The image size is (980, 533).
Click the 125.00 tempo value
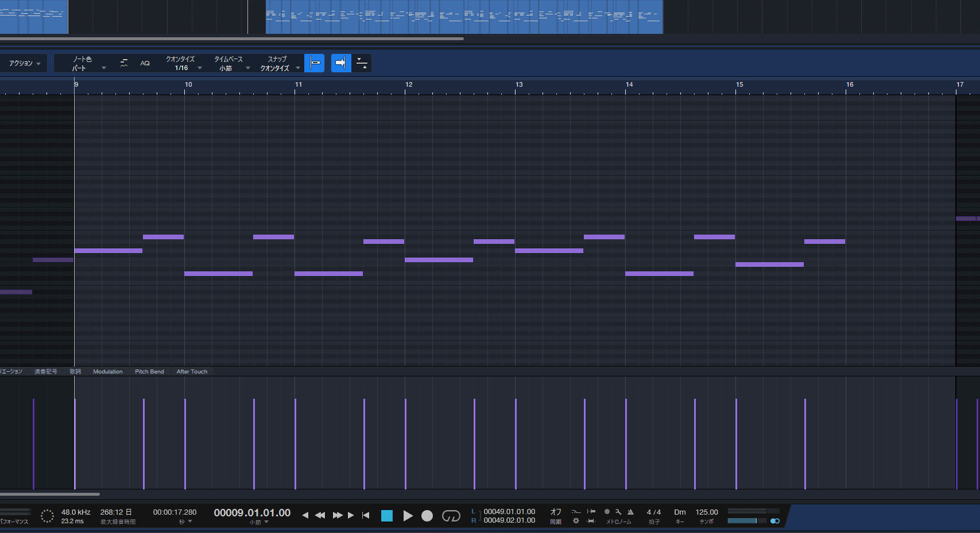pyautogui.click(x=707, y=512)
